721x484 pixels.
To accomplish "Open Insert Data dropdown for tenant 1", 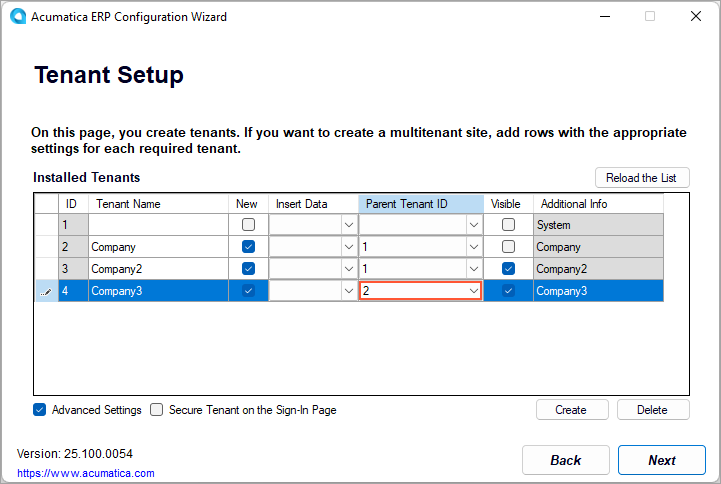I will coord(349,225).
